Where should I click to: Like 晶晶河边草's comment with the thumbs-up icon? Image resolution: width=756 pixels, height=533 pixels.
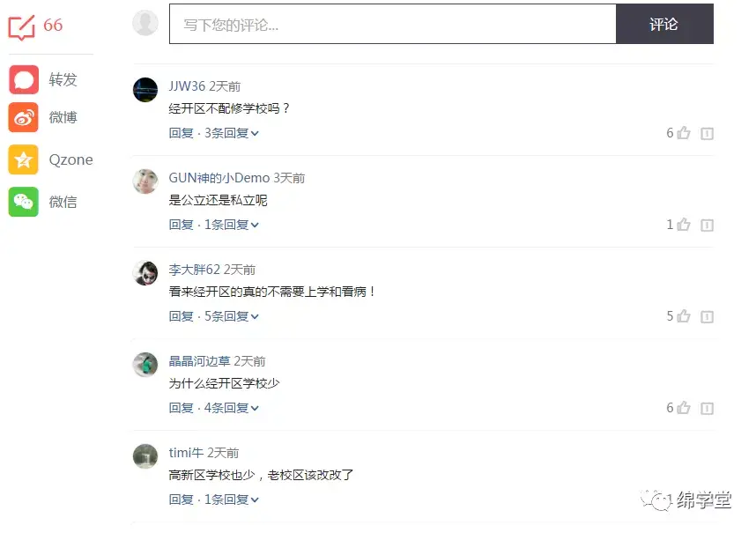point(683,407)
